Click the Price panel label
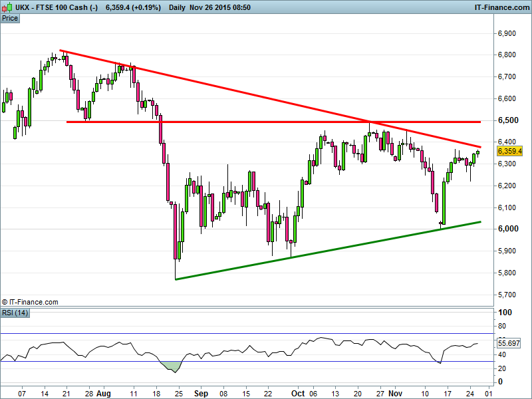 10,18
